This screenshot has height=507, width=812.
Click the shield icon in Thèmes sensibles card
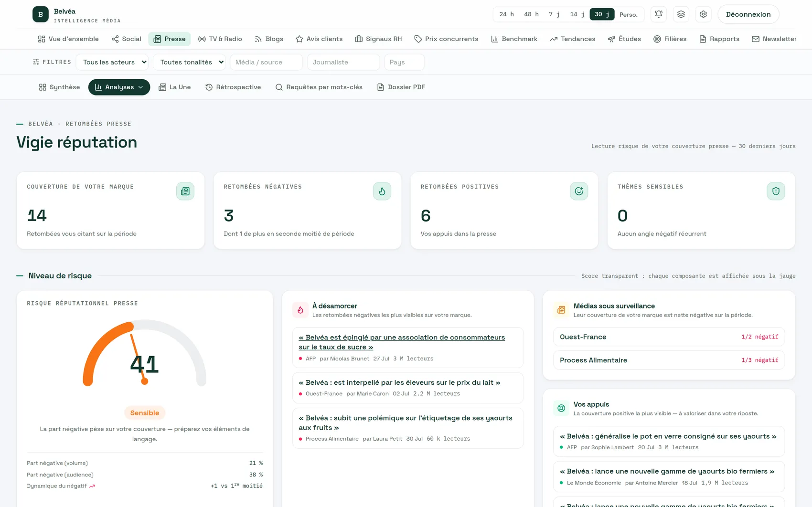(x=776, y=191)
